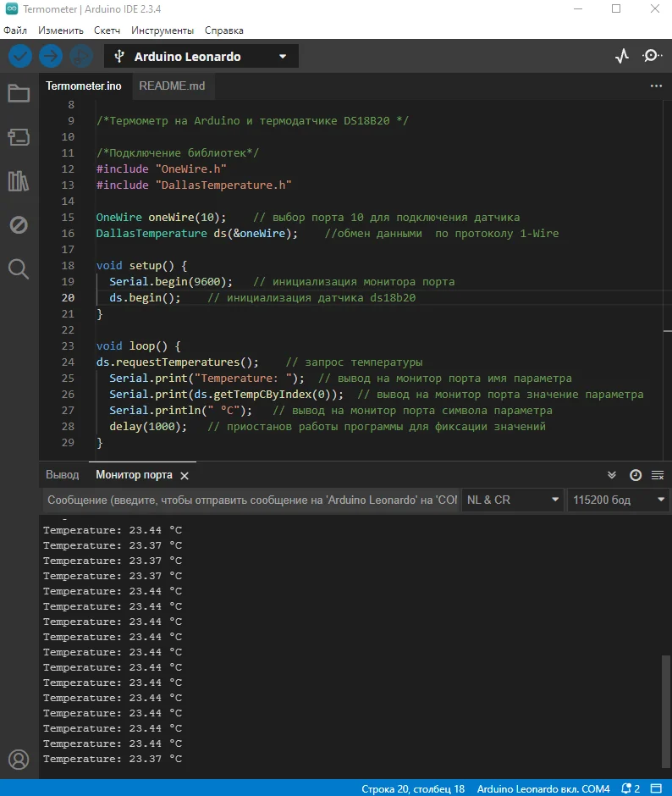
Task: Expand the Arduino Leonardo board selector
Action: [201, 57]
